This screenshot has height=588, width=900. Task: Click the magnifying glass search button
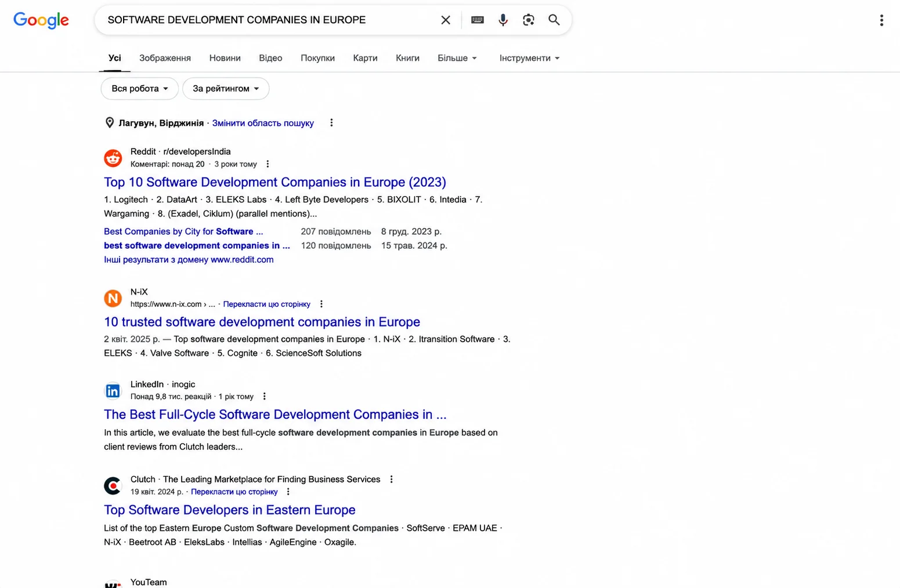554,20
